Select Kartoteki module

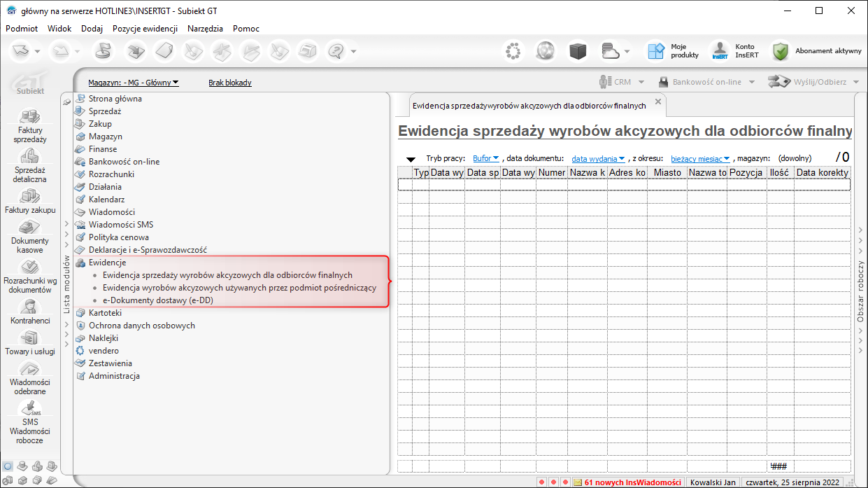click(105, 313)
